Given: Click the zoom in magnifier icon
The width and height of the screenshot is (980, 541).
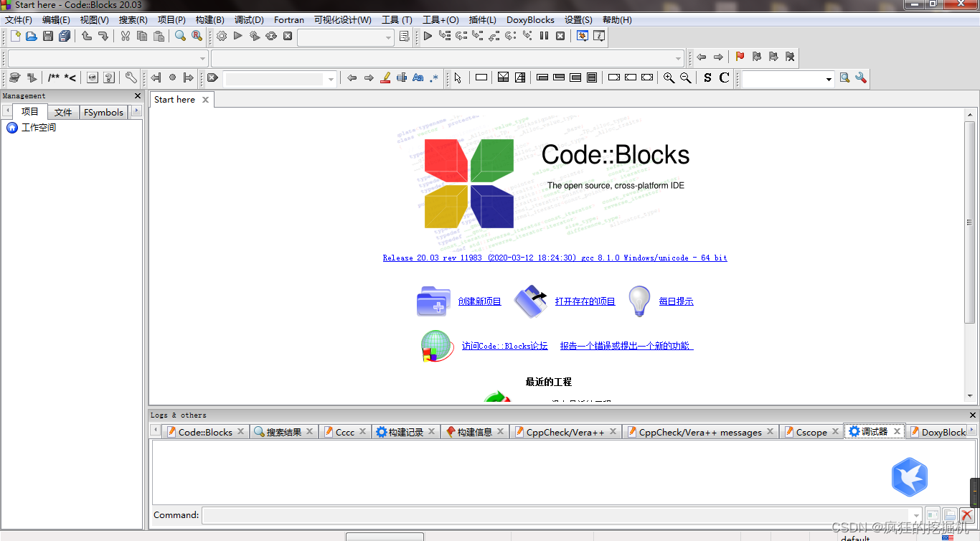Looking at the screenshot, I should [x=669, y=77].
